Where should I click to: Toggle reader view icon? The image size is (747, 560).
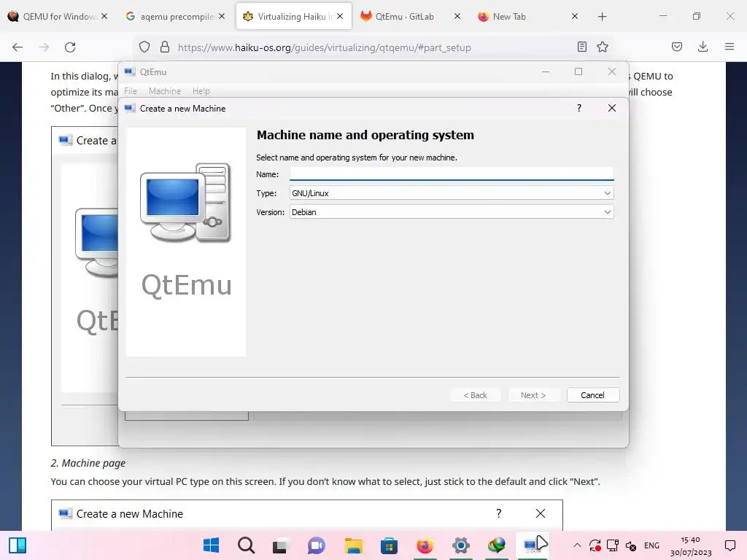(581, 47)
